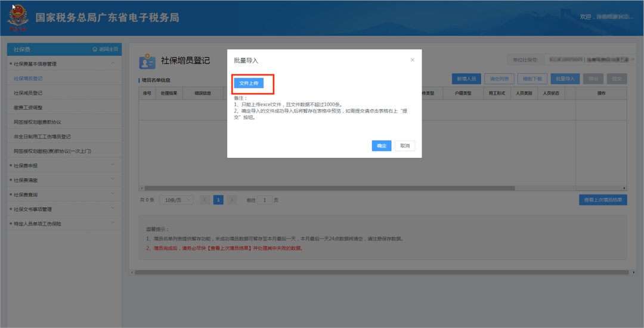Expand the 社保费申报 menu section

click(x=113, y=165)
